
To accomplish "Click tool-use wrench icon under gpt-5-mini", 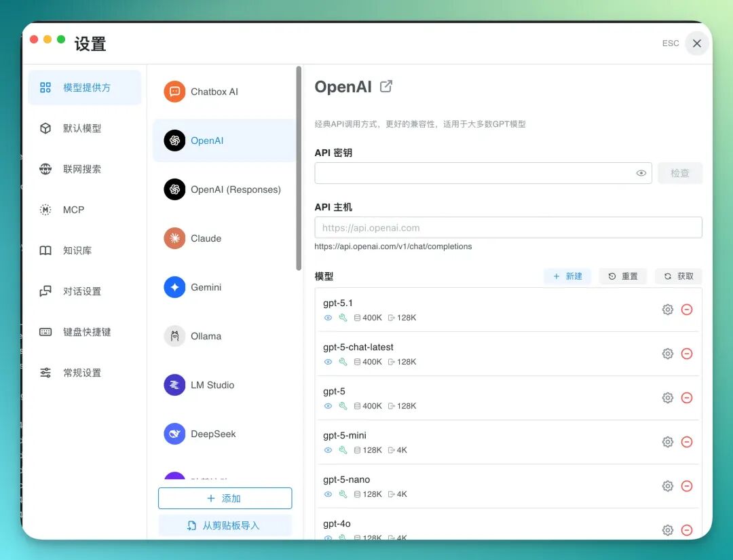I will 343,450.
